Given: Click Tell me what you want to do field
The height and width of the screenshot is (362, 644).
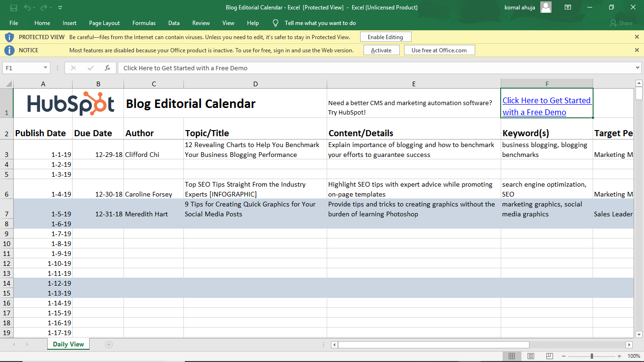Looking at the screenshot, I should tap(320, 23).
